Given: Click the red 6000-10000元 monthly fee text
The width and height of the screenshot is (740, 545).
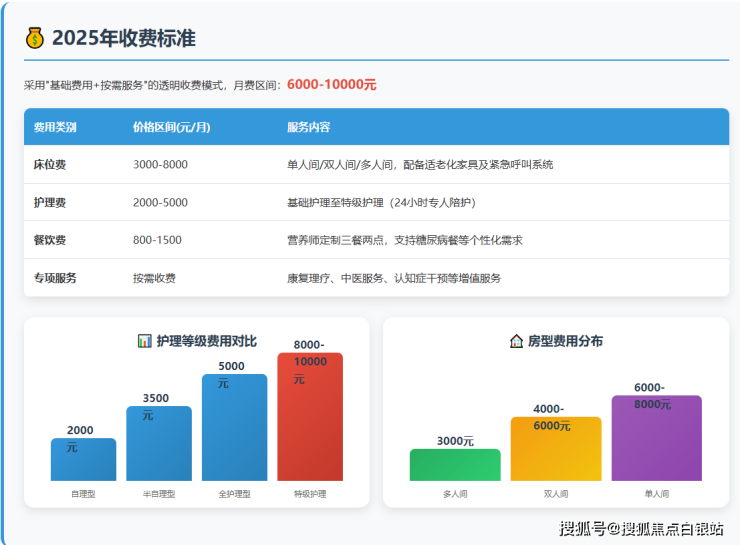Looking at the screenshot, I should click(331, 85).
